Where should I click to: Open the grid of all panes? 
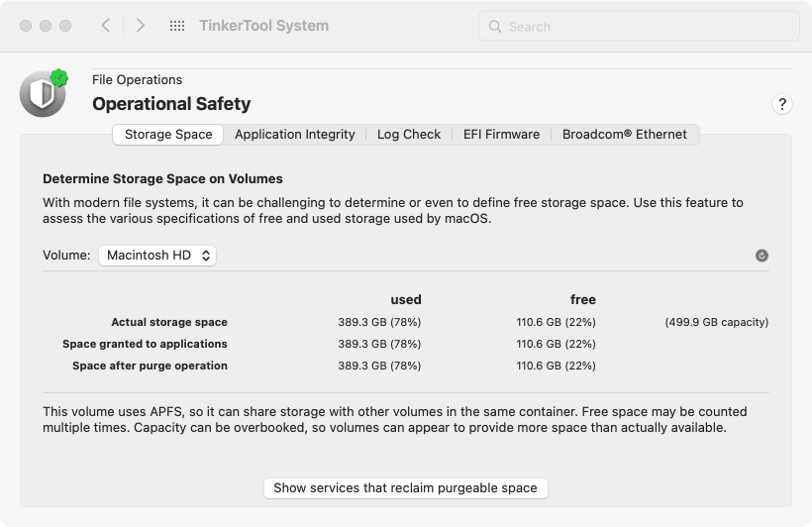coord(177,26)
